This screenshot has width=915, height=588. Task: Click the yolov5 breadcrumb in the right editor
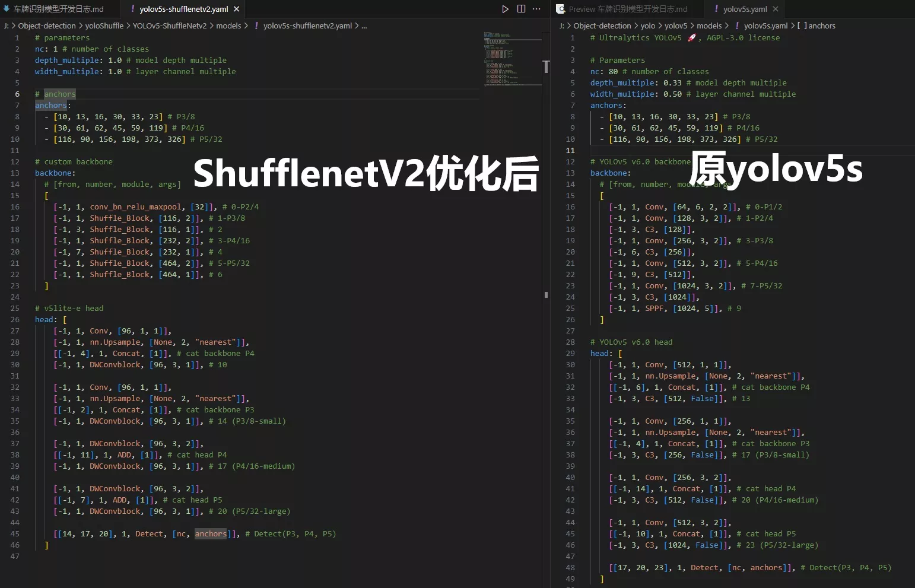click(x=676, y=26)
